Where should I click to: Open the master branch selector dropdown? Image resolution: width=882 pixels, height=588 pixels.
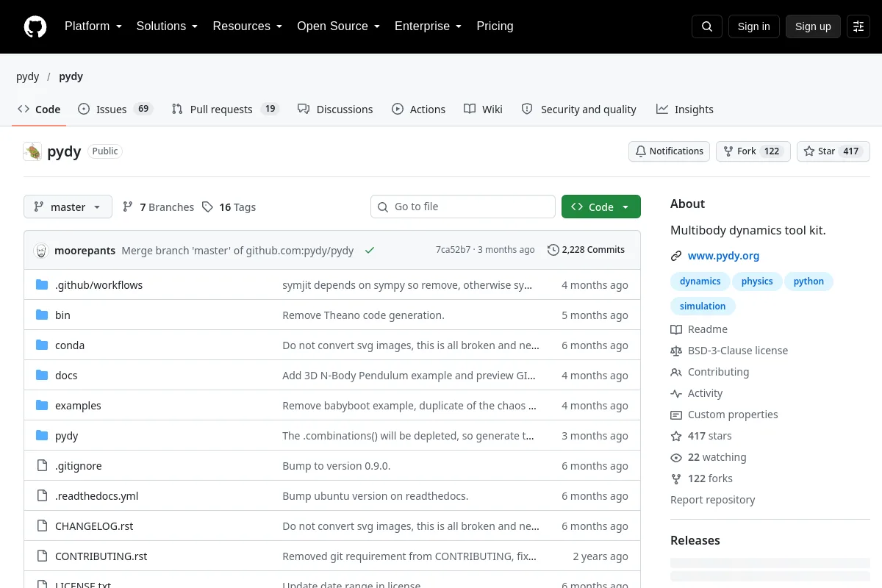click(x=68, y=207)
